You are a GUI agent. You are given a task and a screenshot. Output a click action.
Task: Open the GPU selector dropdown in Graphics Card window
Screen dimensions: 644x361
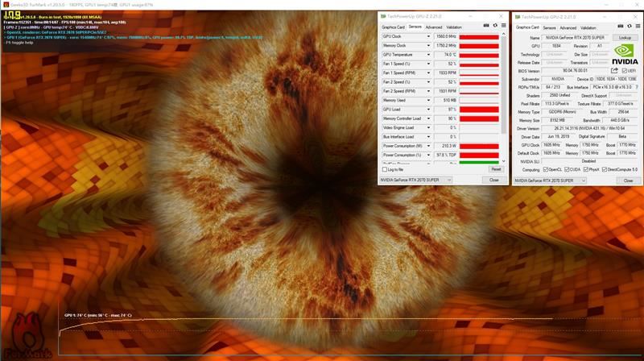click(550, 180)
